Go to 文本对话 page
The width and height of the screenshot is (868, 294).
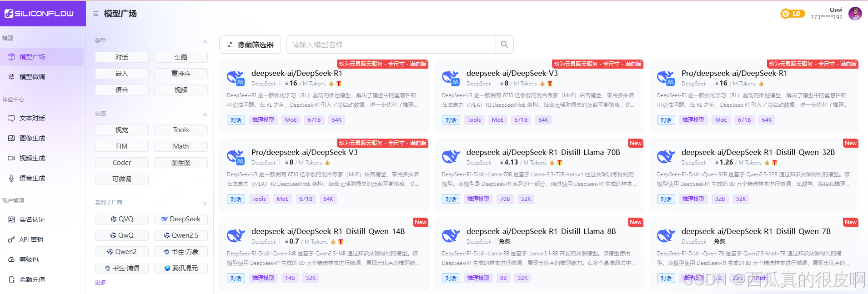click(42, 118)
